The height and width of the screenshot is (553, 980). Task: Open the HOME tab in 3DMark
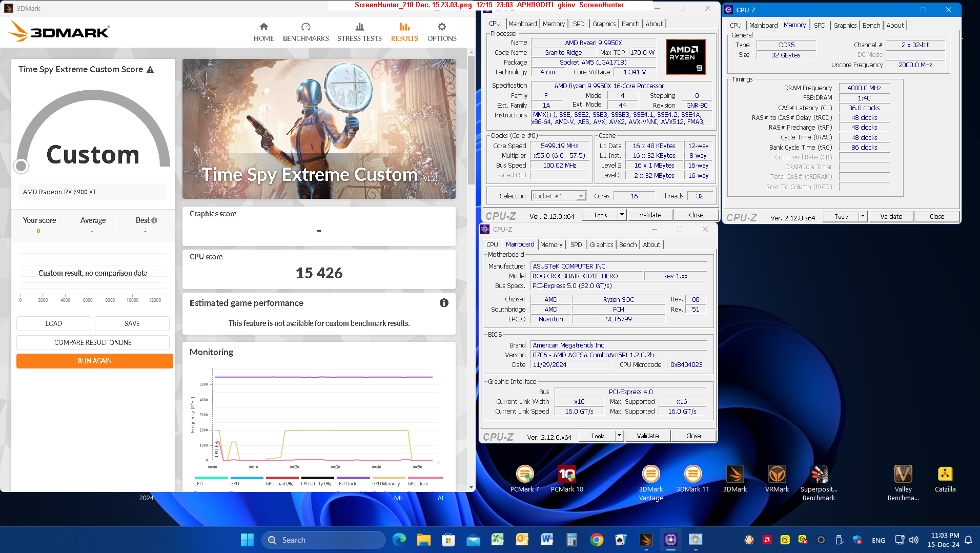click(x=263, y=32)
